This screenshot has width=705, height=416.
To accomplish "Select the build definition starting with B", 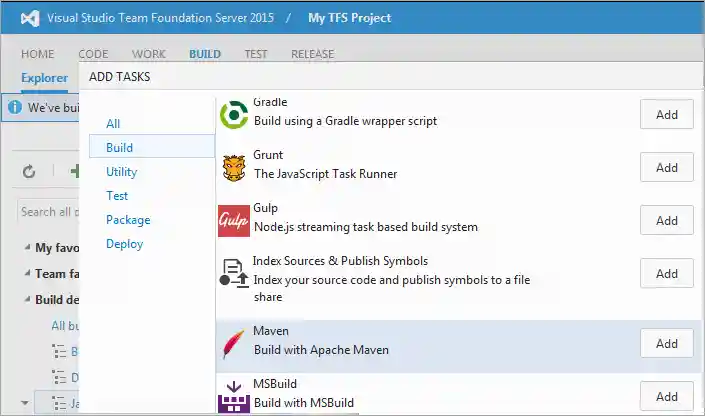I will pos(65,351).
